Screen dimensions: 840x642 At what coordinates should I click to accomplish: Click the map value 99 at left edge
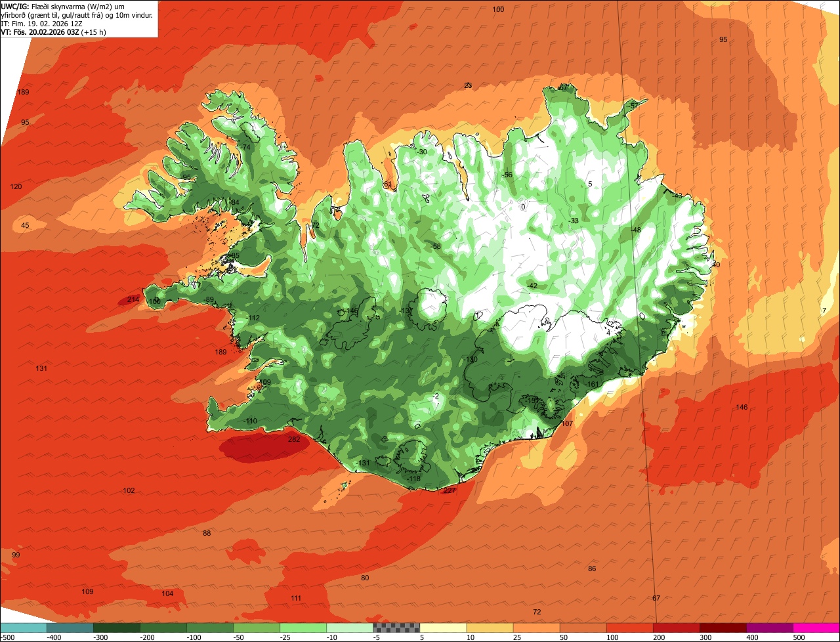16,555
